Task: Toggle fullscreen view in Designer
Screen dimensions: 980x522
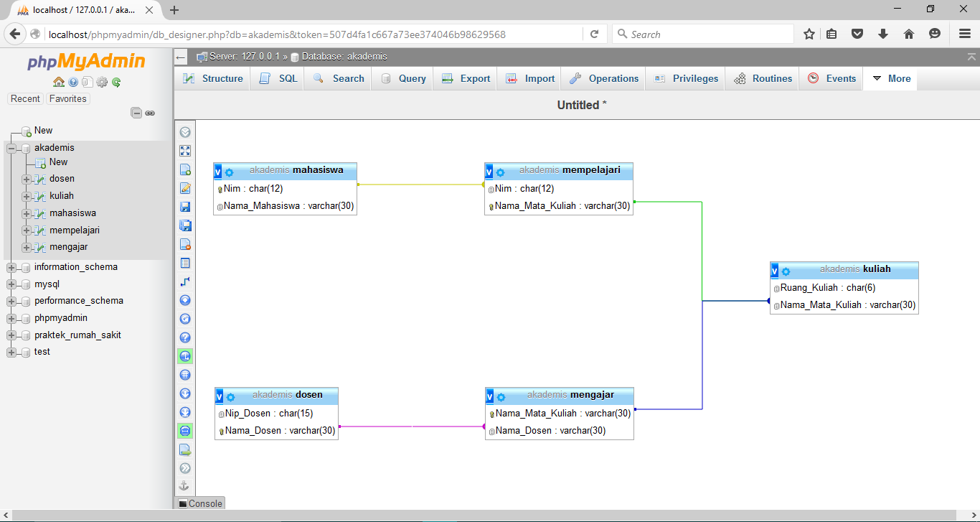Action: (185, 151)
